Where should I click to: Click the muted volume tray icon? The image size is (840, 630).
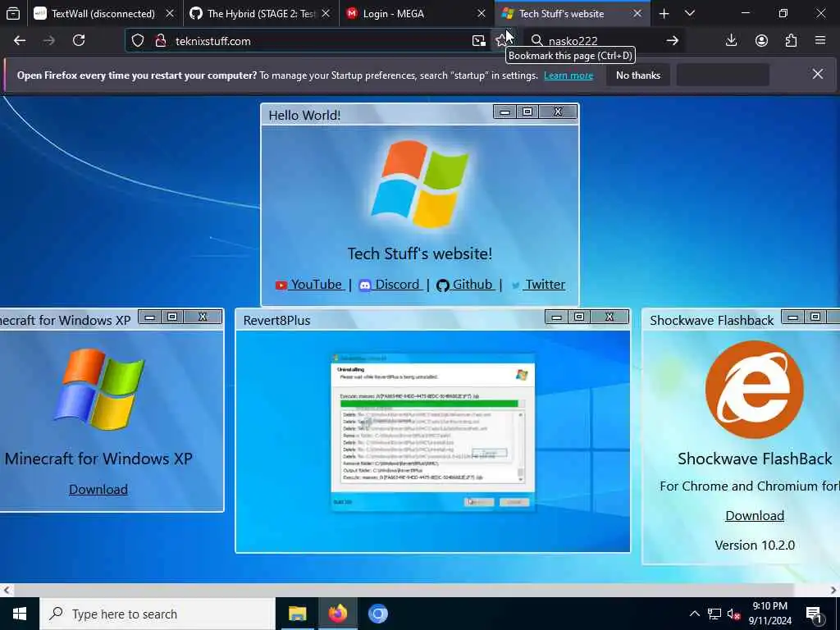pyautogui.click(x=734, y=614)
